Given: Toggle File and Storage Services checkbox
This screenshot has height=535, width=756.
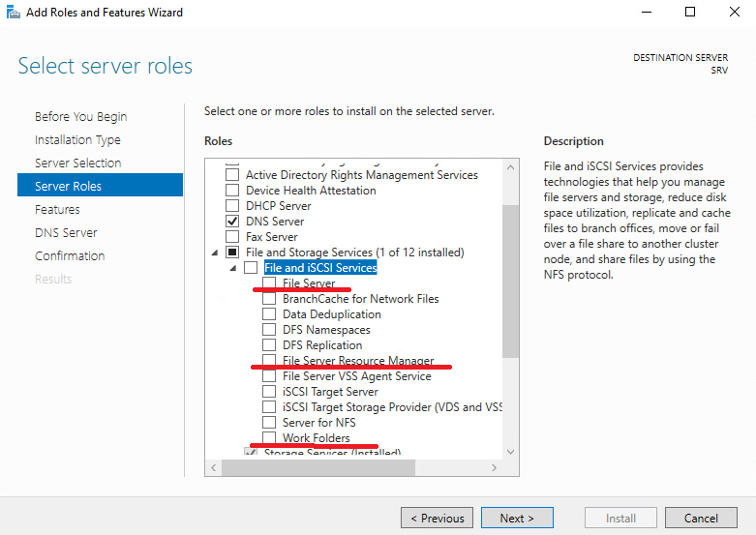Looking at the screenshot, I should (232, 252).
